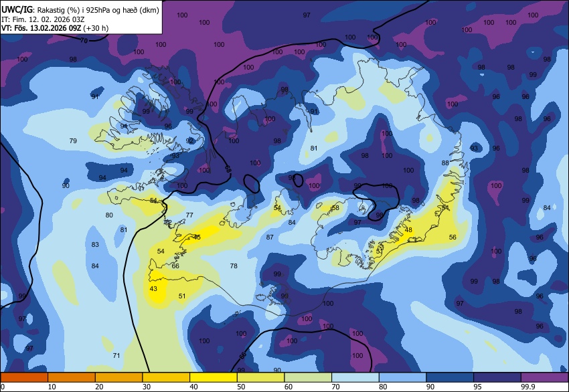Image resolution: width=569 pixels, height=392 pixels.
Task: Click the humidity value "83" on the map
Action: click(95, 244)
